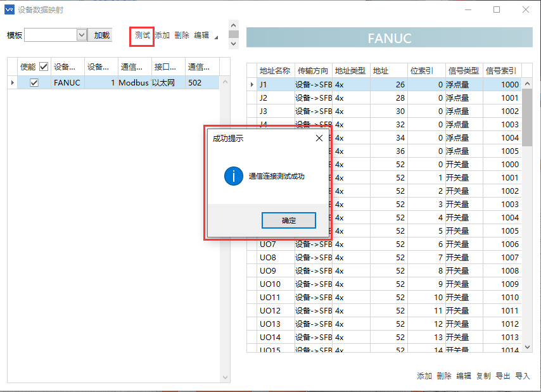Image resolution: width=541 pixels, height=392 pixels.
Task: Click the blue info icon in the dialog
Action: (x=234, y=176)
